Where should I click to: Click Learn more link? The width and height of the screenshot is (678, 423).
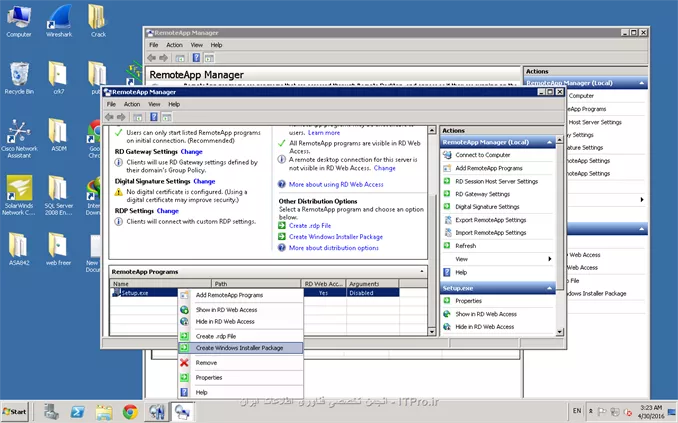pyautogui.click(x=324, y=133)
